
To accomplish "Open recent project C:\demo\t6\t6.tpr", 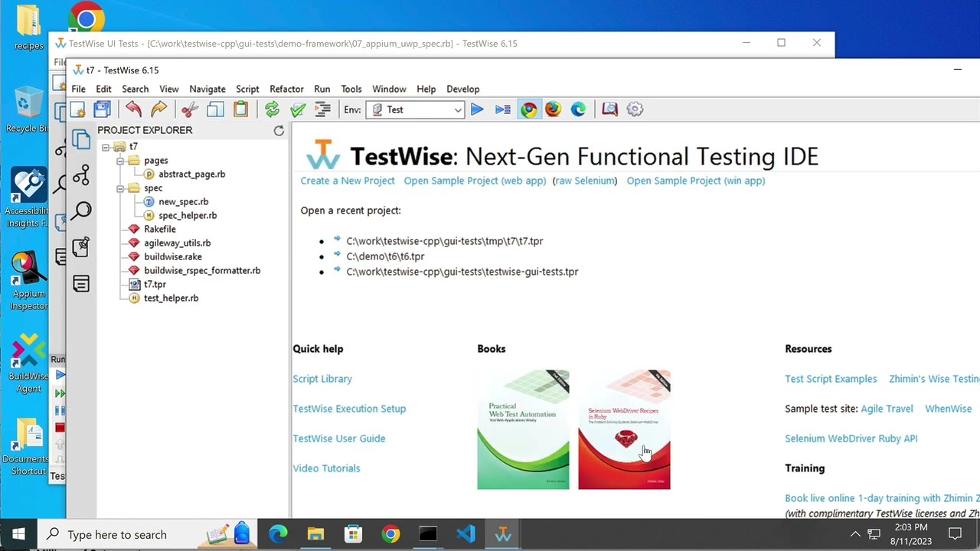I will pos(385,256).
